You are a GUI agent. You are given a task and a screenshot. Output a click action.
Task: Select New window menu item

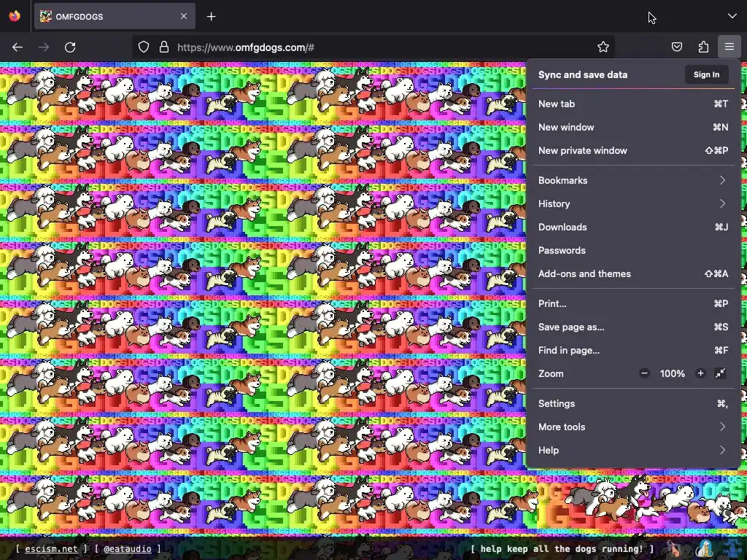click(633, 127)
